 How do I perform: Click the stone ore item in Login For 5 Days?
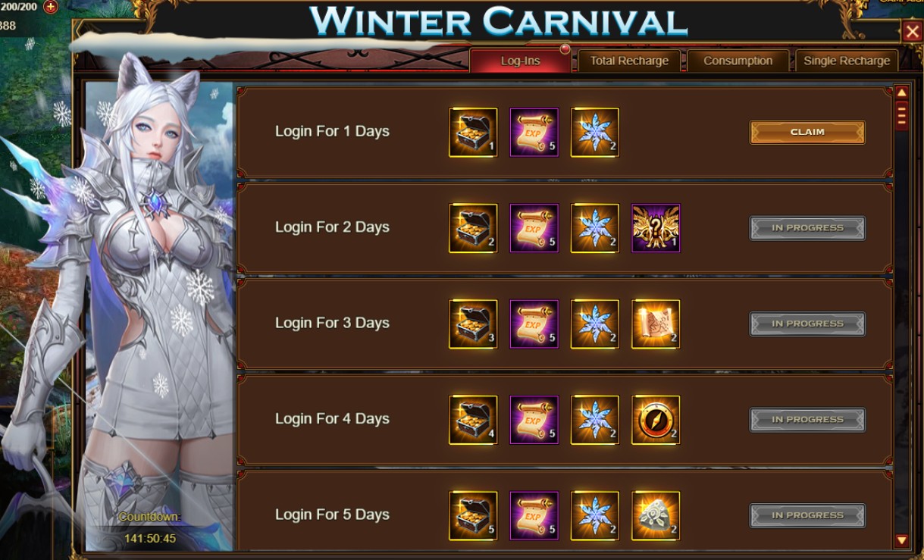tap(656, 516)
